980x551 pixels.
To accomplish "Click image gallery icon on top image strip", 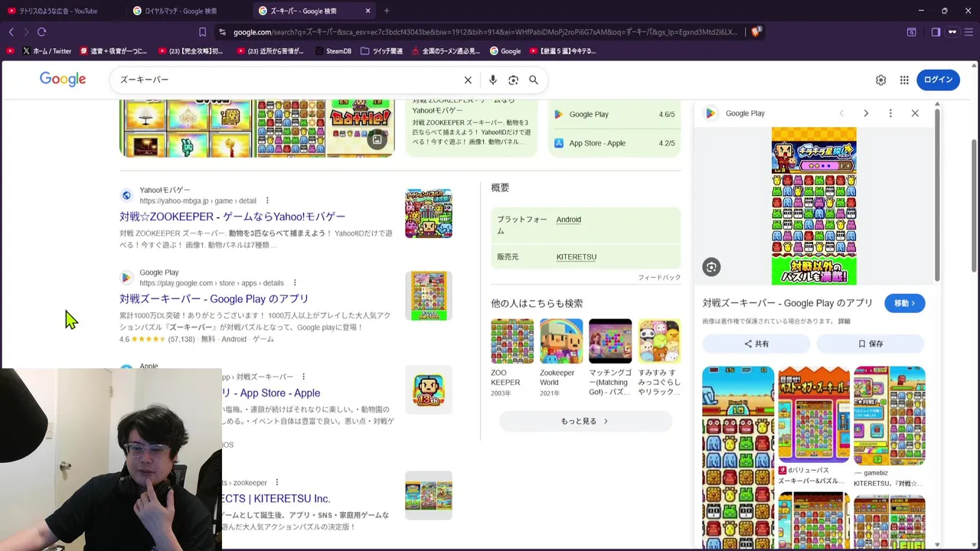I will (x=377, y=139).
